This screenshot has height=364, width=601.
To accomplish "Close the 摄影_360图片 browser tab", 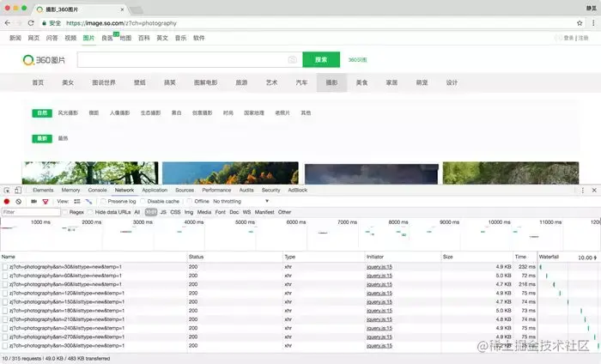I will (x=122, y=9).
